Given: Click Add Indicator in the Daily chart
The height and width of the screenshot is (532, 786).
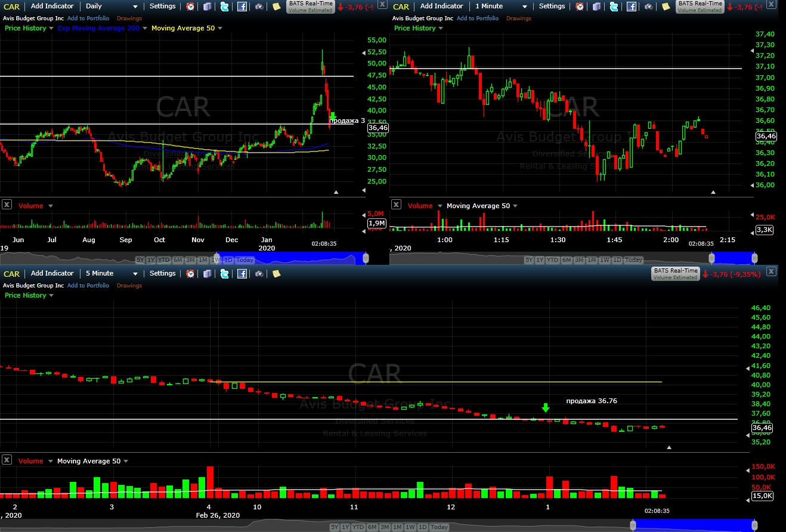Looking at the screenshot, I should click(x=52, y=6).
